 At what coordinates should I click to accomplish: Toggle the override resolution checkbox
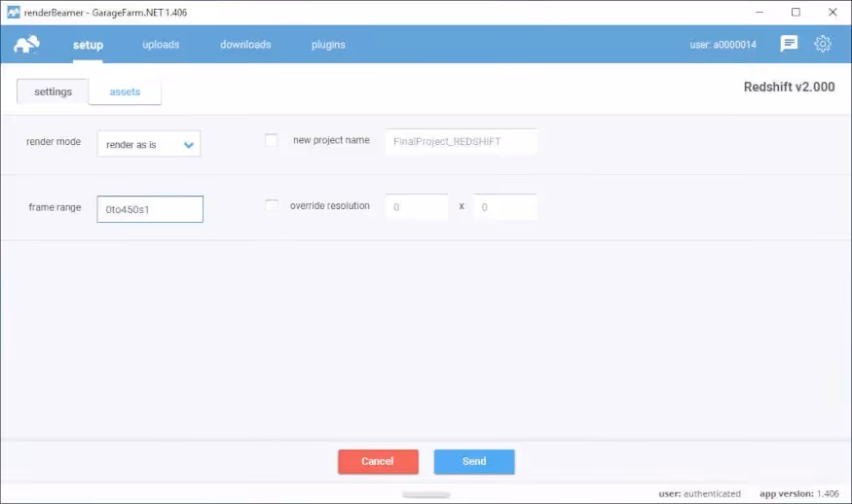(271, 206)
